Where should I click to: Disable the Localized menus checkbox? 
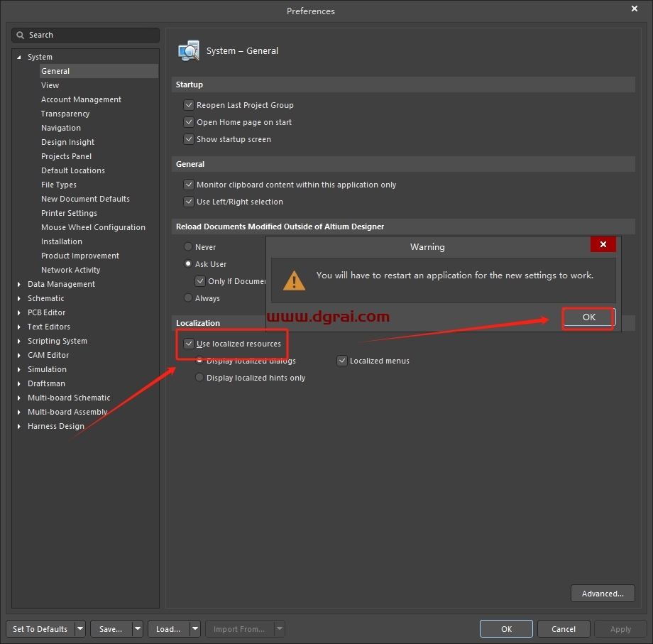pyautogui.click(x=342, y=361)
